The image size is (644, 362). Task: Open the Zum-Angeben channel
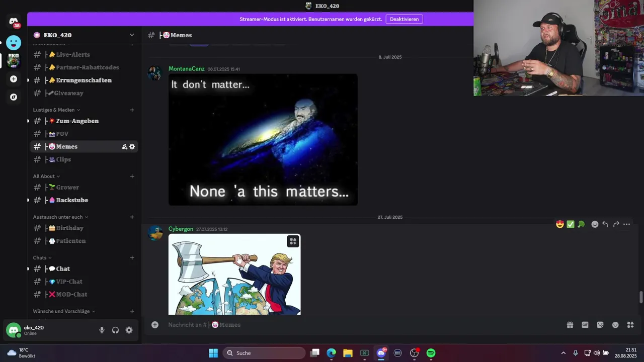coord(84,121)
